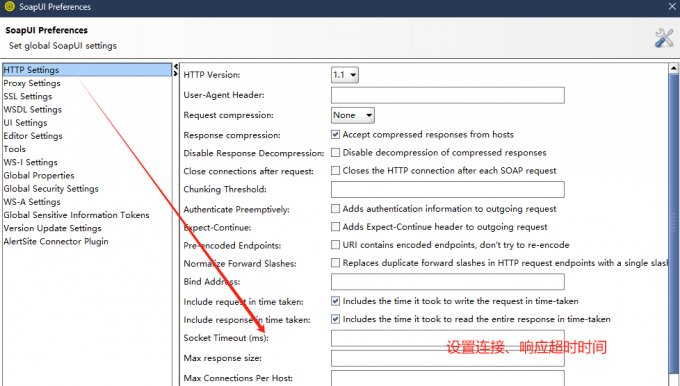
Task: Open WS-A Settings page
Action: (x=32, y=202)
